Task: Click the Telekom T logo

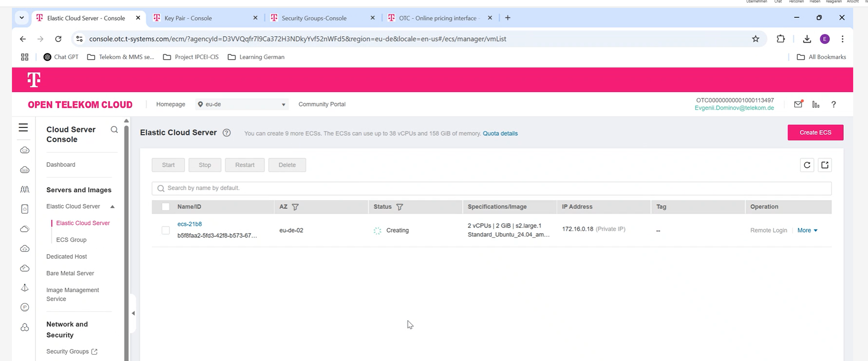Action: pos(34,79)
